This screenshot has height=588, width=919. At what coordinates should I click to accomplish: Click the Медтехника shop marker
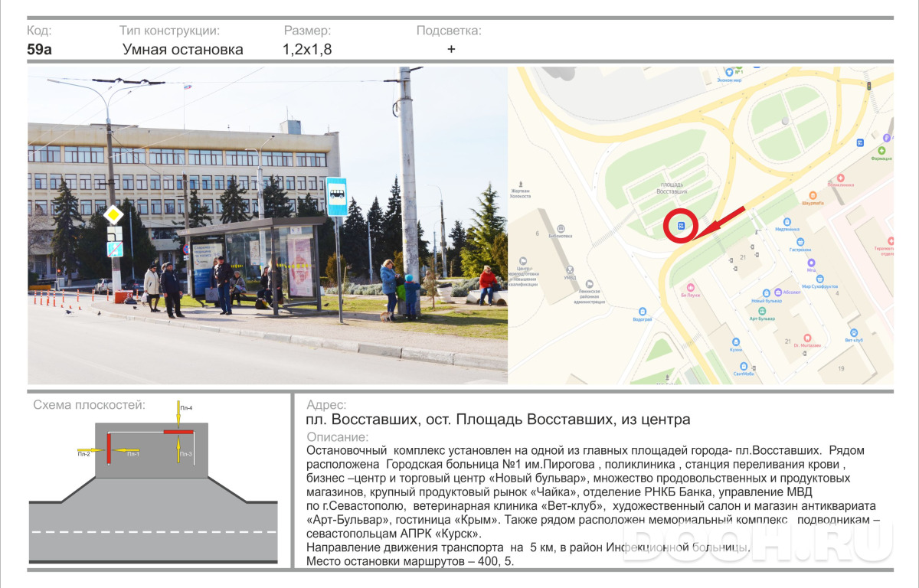coord(787,220)
